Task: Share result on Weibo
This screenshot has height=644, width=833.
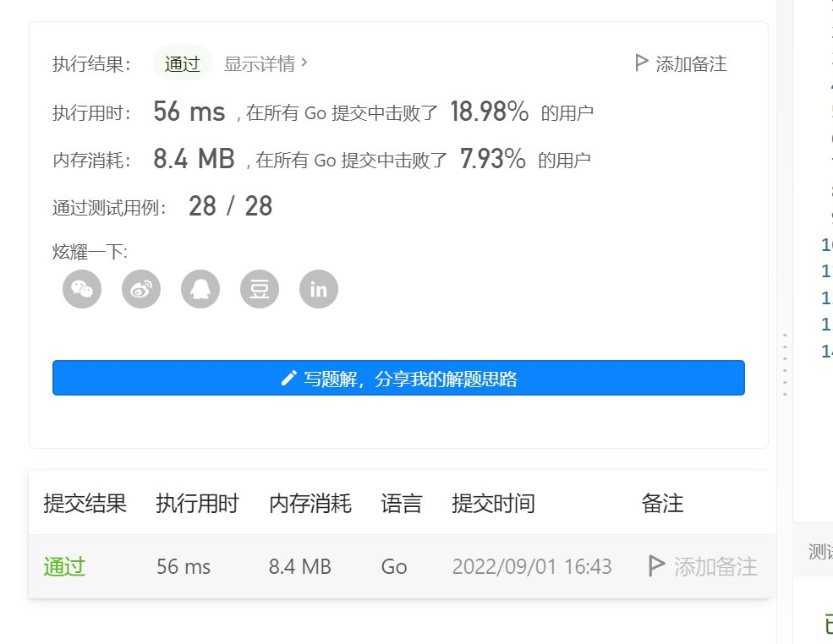Action: 140,289
